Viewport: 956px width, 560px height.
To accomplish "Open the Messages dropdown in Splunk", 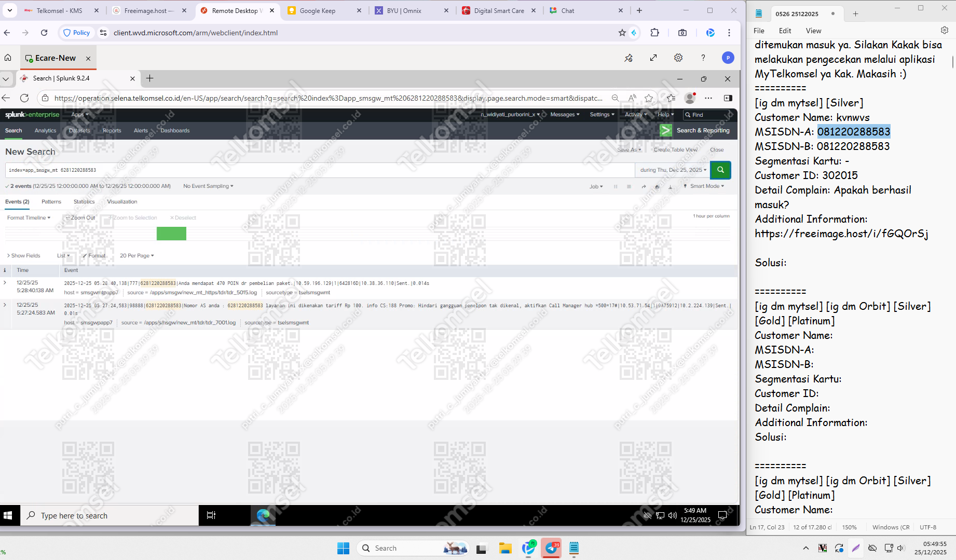I will coord(565,115).
